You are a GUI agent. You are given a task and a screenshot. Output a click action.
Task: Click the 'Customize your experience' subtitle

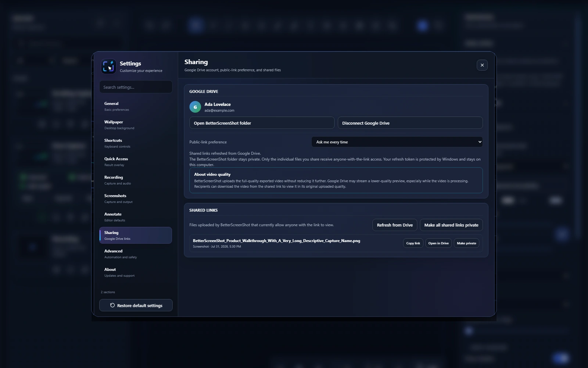click(x=141, y=71)
